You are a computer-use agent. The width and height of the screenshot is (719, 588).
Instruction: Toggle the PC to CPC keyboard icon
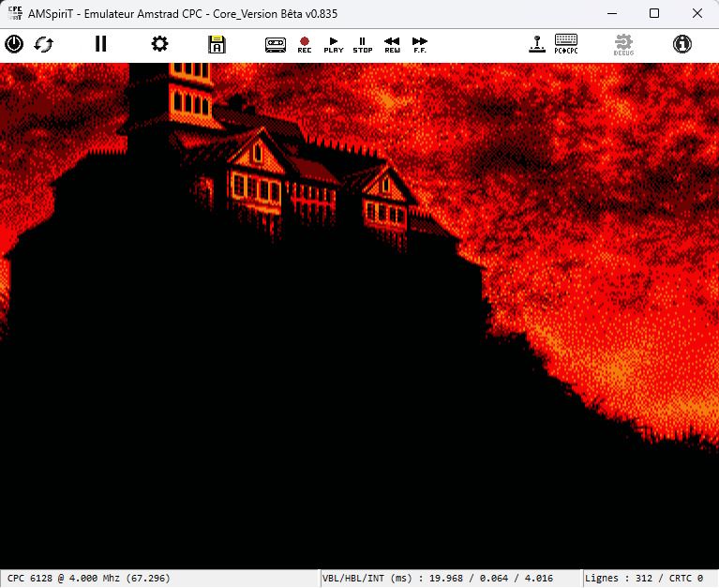(x=566, y=44)
